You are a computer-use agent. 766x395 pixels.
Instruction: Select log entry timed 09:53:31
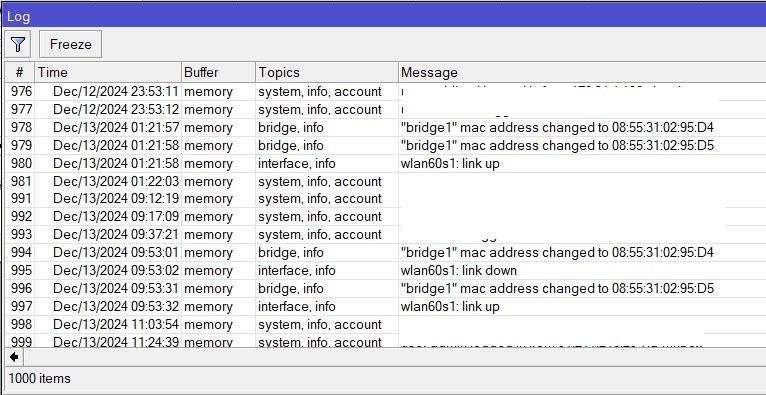coord(385,289)
